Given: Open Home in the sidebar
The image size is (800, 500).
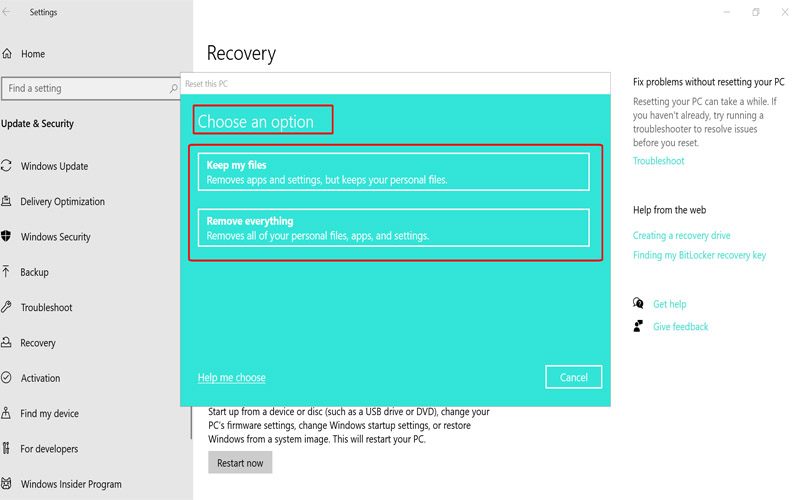Looking at the screenshot, I should (33, 54).
